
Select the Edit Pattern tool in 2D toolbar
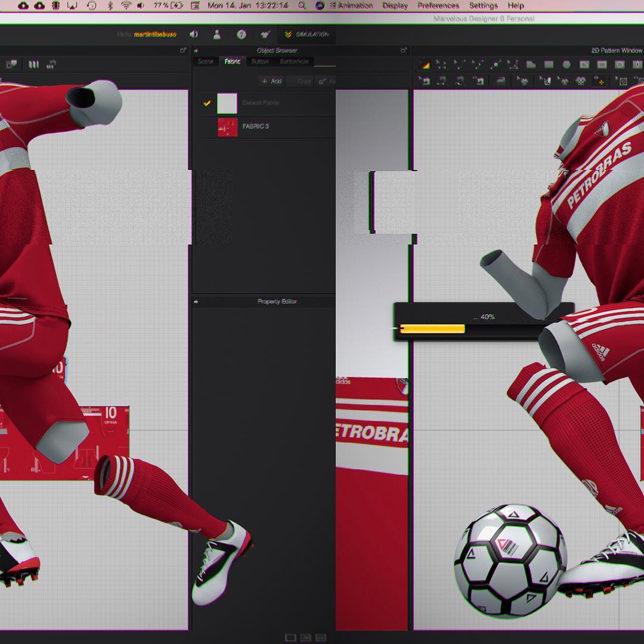[441, 64]
